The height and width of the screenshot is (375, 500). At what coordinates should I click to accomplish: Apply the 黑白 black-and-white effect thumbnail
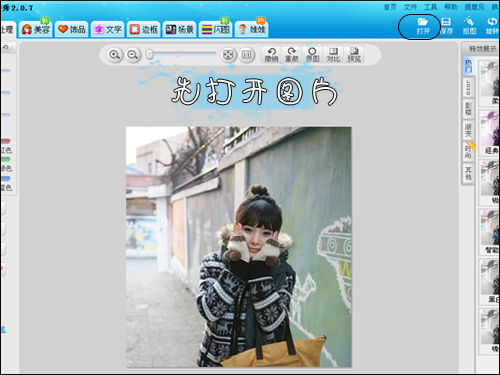tap(489, 282)
